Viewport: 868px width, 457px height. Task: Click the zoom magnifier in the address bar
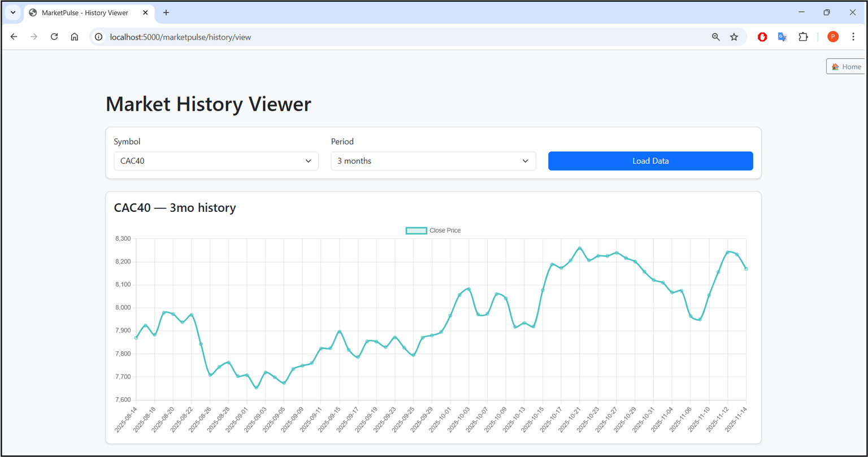click(715, 37)
